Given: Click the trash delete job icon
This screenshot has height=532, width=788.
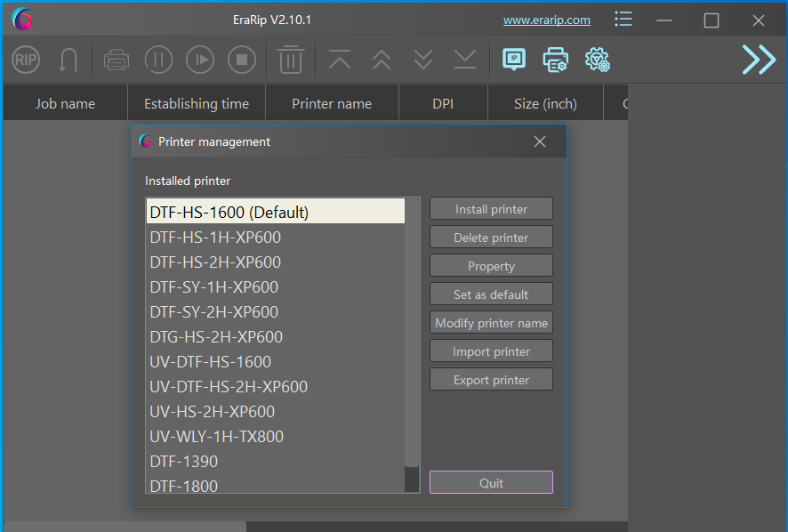Looking at the screenshot, I should tap(291, 60).
